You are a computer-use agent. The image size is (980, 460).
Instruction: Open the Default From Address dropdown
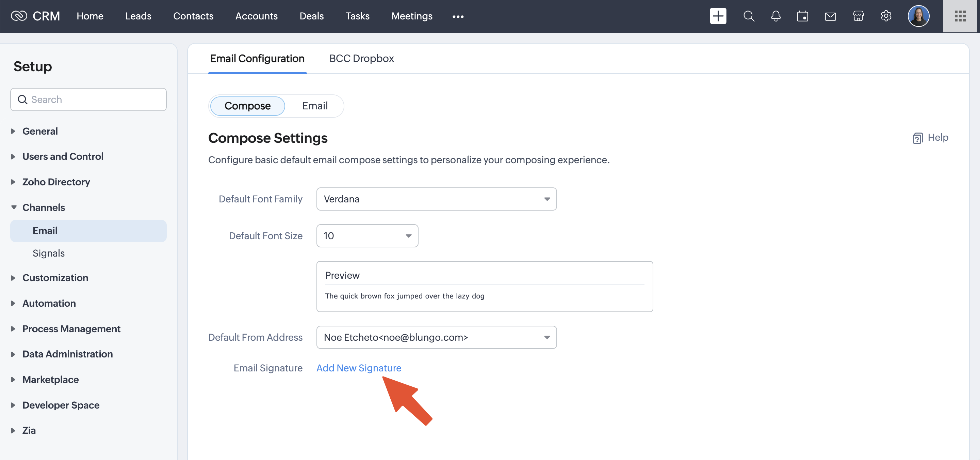436,337
